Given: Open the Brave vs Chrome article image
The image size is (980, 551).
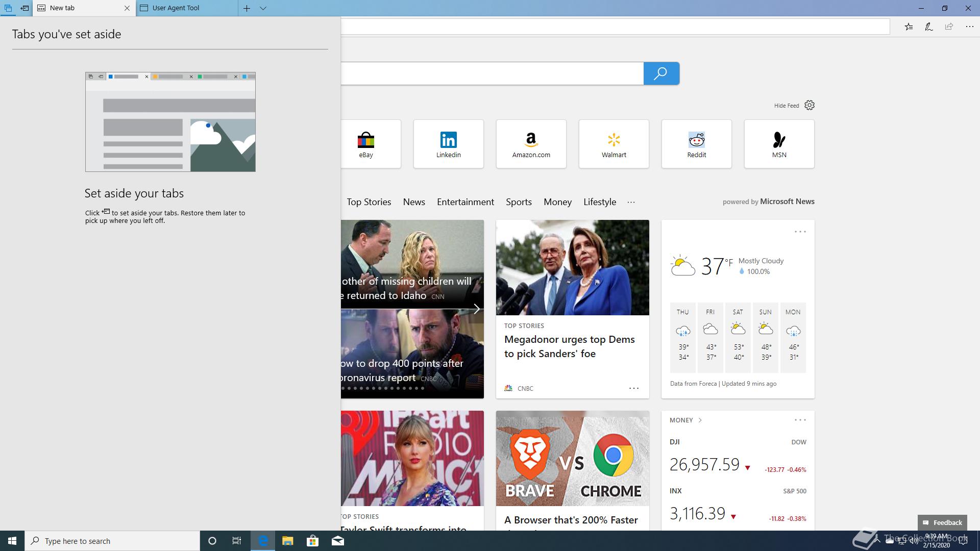Looking at the screenshot, I should point(572,458).
